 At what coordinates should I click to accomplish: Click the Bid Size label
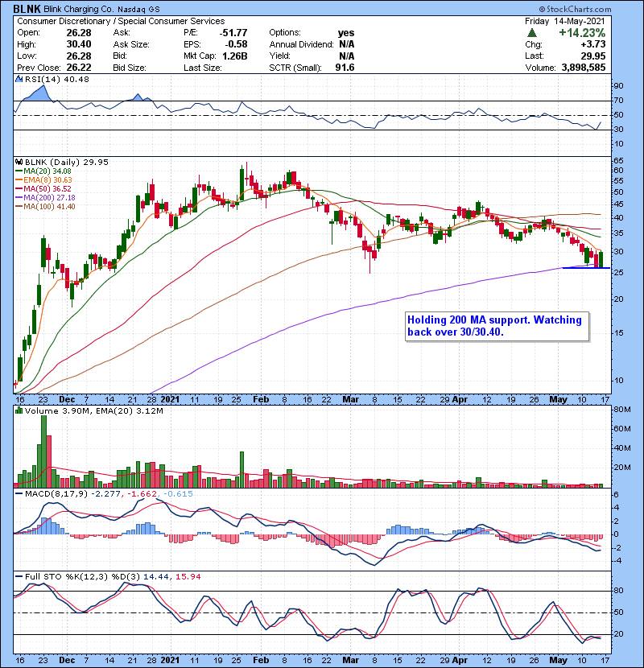point(130,68)
